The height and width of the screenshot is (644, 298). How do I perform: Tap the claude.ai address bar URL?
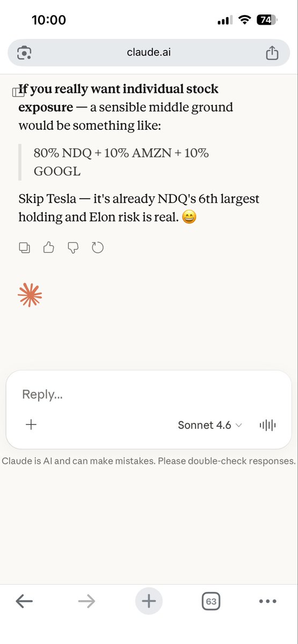[x=149, y=52]
